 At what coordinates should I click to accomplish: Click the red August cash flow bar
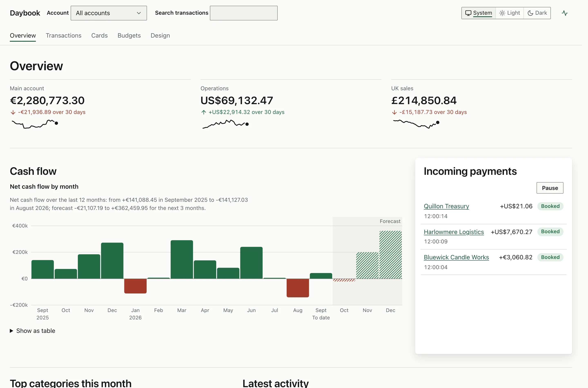coord(298,288)
